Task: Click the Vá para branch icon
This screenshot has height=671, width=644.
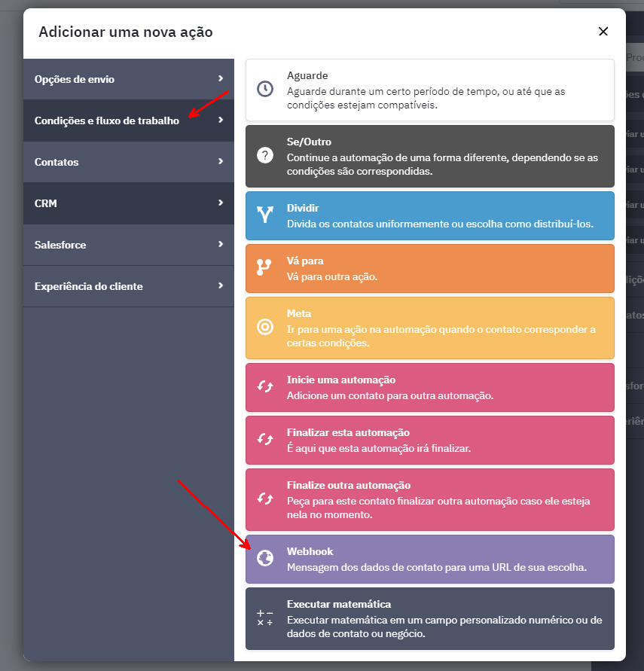Action: pyautogui.click(x=264, y=267)
